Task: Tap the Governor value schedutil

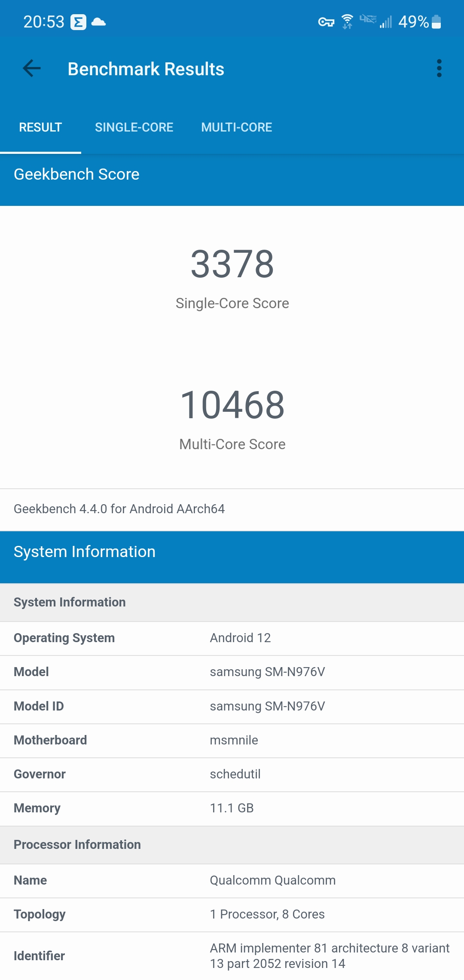Action: pos(235,774)
